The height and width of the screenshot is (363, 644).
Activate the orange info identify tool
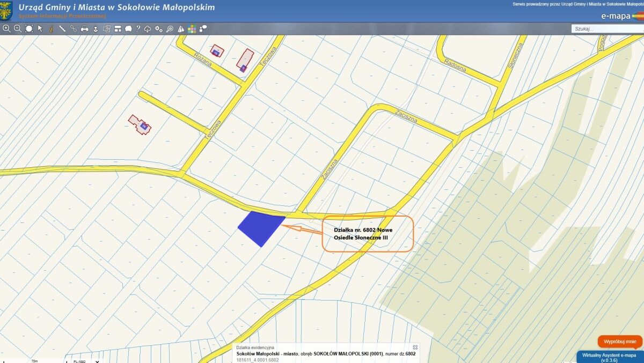(51, 28)
